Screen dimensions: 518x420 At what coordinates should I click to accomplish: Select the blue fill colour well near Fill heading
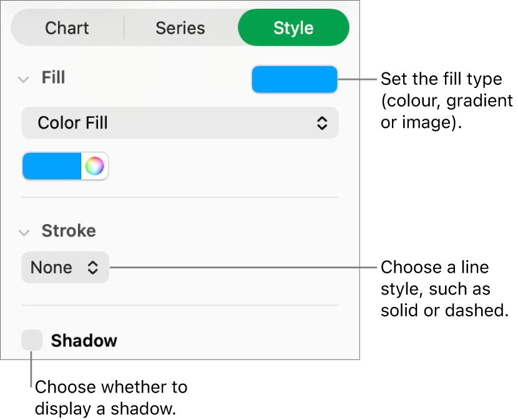(x=294, y=79)
